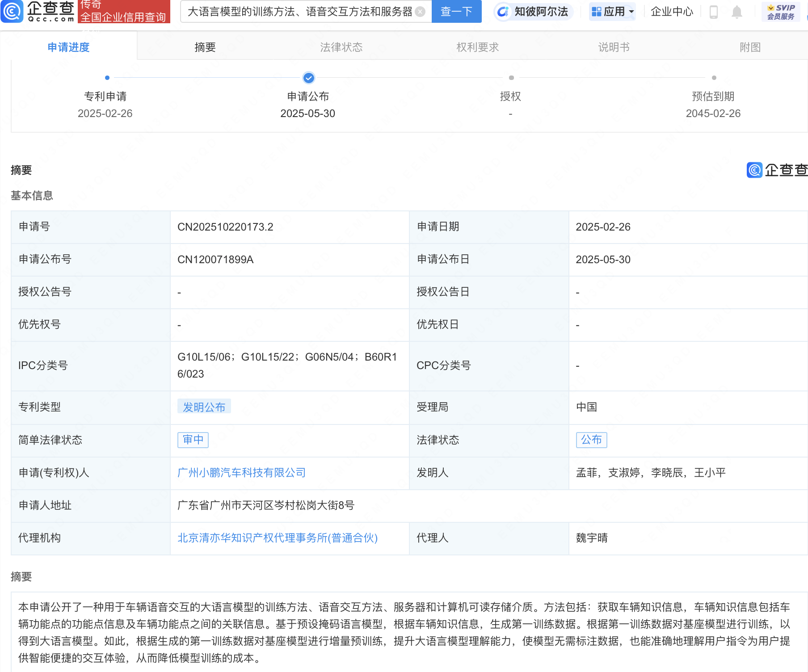This screenshot has height=672, width=808.
Task: Expand the 应用 dropdown arrow
Action: coord(631,12)
